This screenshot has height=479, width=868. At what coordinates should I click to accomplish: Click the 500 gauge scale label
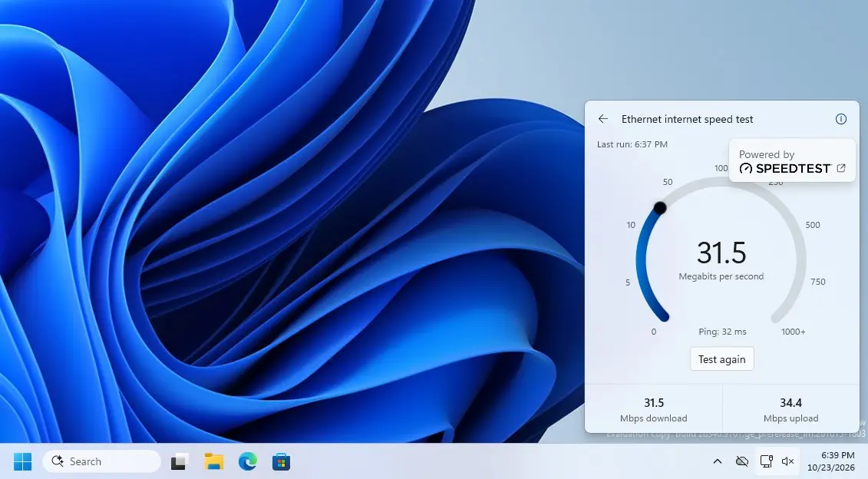pyautogui.click(x=813, y=225)
